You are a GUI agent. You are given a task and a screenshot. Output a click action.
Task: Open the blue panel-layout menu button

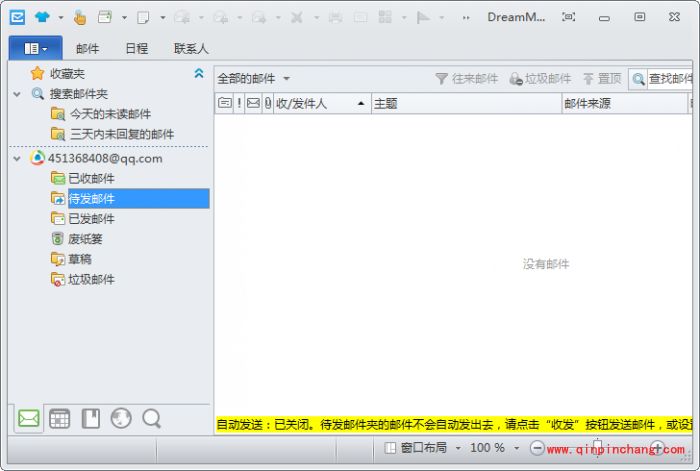point(36,48)
